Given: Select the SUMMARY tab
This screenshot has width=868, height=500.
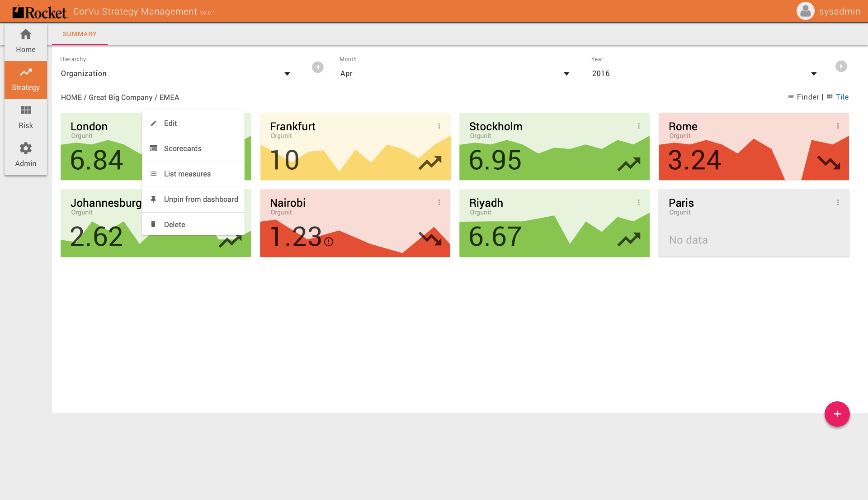Looking at the screenshot, I should click(x=80, y=34).
